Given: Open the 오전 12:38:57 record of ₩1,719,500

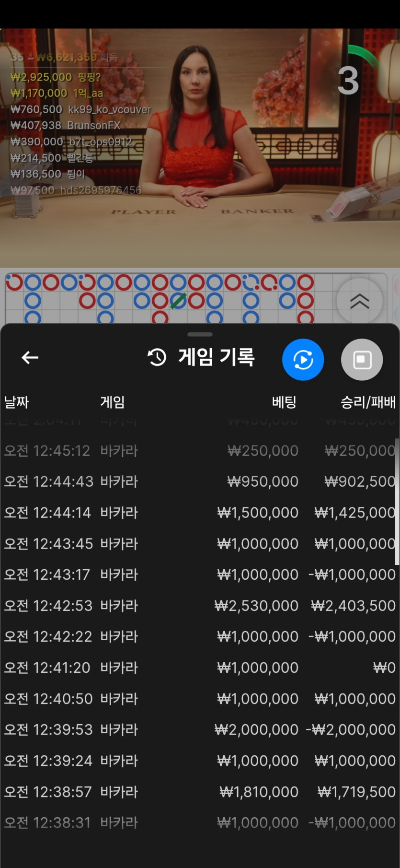Looking at the screenshot, I should click(200, 792).
